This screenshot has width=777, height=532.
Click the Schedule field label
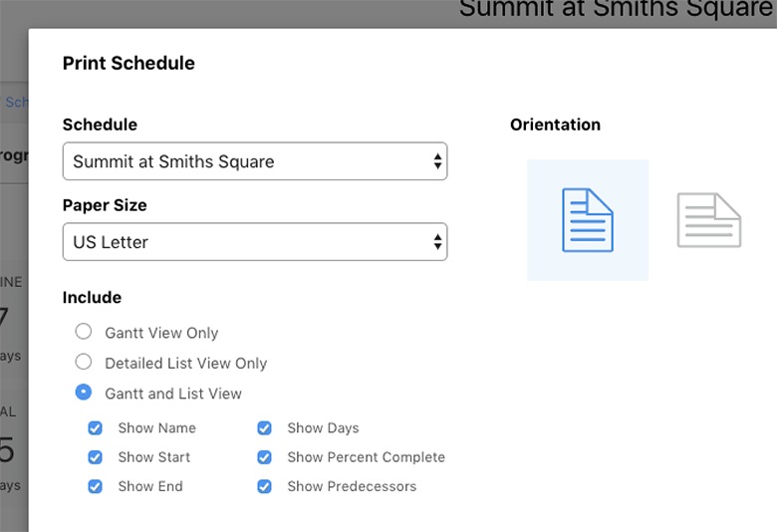coord(100,125)
